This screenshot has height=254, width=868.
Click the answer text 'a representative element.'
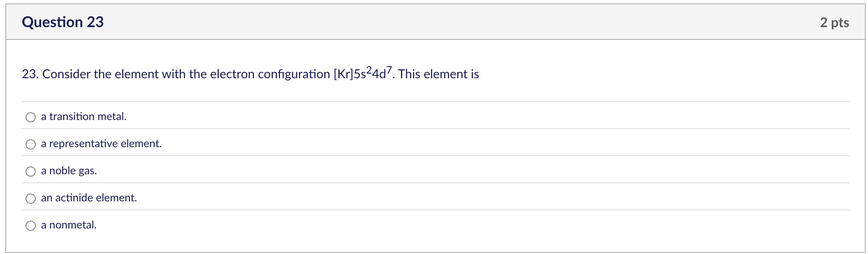[101, 143]
